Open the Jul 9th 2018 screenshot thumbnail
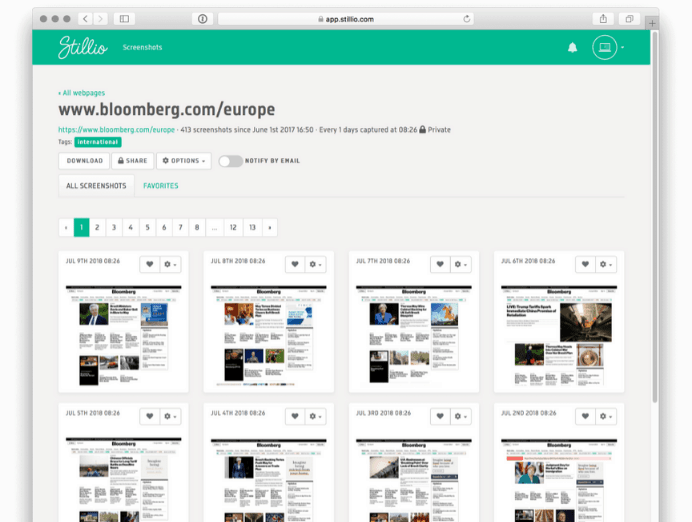Image resolution: width=692 pixels, height=522 pixels. 124,335
